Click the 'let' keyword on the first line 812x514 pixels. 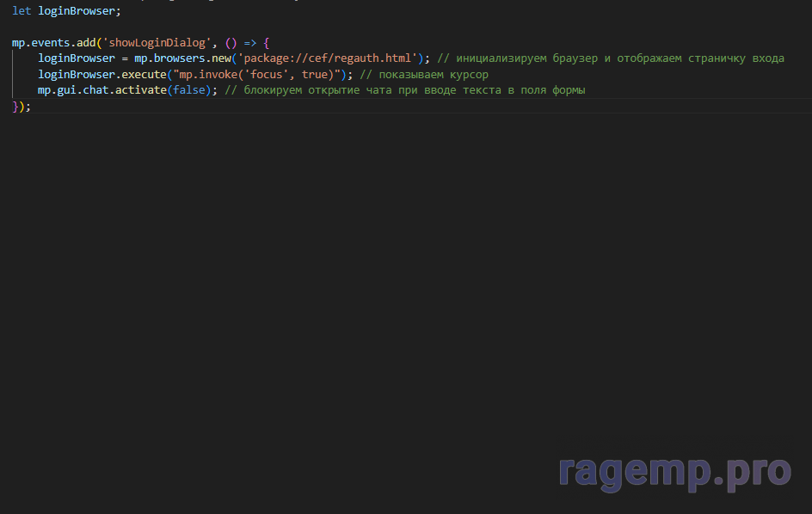(x=22, y=11)
